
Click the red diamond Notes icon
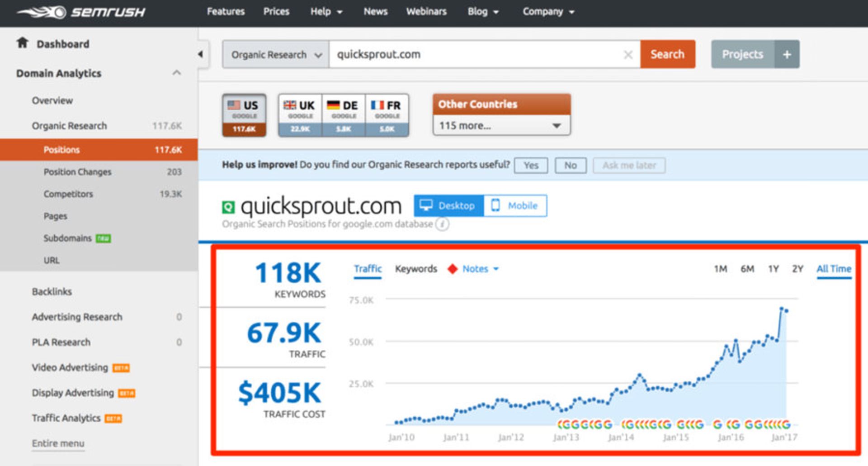(453, 269)
